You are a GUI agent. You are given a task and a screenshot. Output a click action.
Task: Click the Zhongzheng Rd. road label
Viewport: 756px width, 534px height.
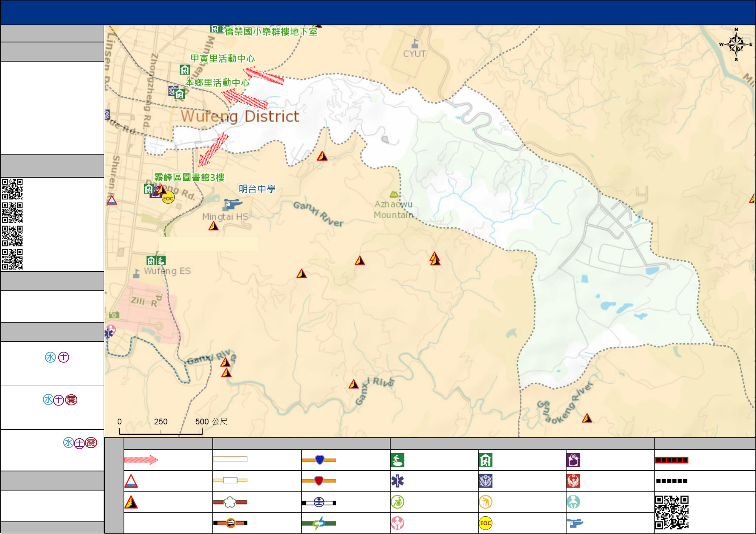point(150,91)
